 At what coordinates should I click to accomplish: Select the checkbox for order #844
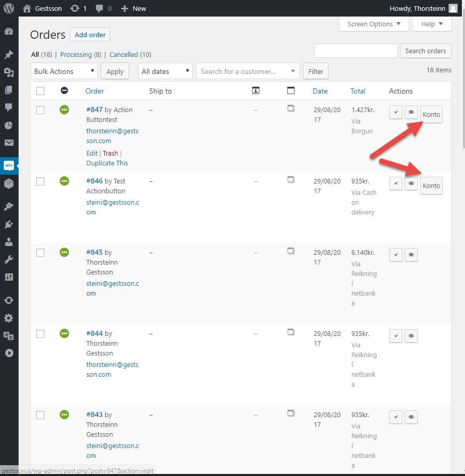(x=40, y=334)
